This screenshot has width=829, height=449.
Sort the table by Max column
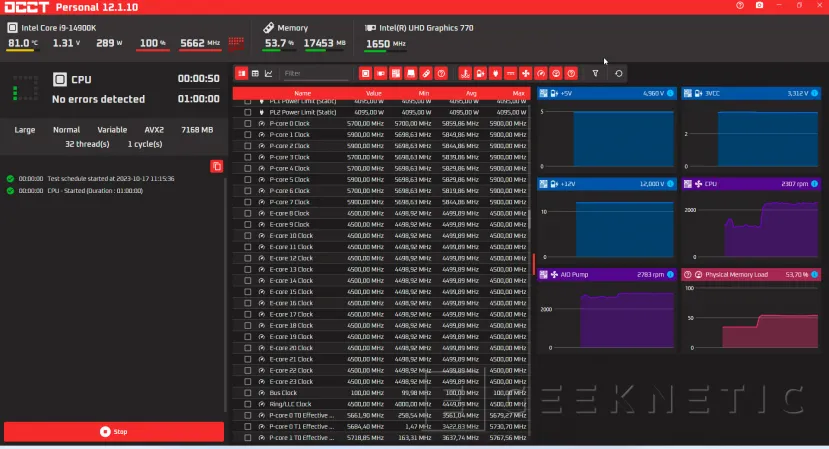tap(518, 93)
